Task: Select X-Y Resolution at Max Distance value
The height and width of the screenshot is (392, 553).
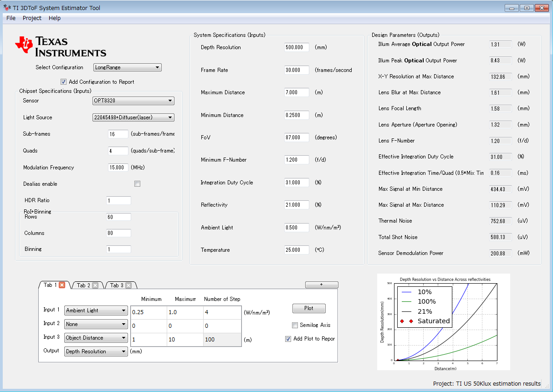Action: pyautogui.click(x=501, y=77)
